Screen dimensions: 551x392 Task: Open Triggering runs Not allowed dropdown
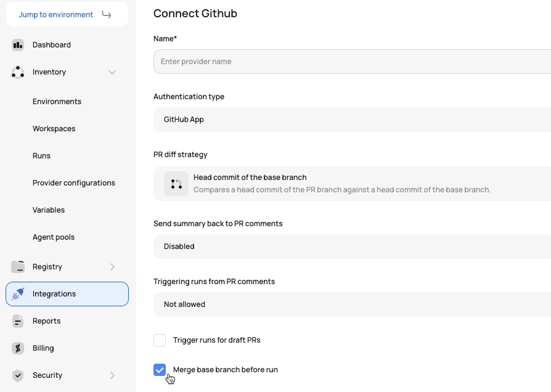pyautogui.click(x=352, y=304)
